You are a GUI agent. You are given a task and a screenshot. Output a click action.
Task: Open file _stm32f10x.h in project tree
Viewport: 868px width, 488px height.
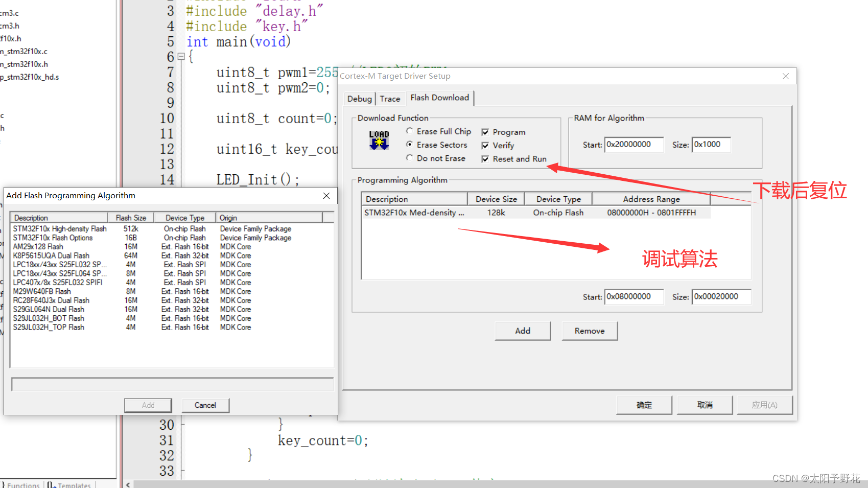click(24, 64)
